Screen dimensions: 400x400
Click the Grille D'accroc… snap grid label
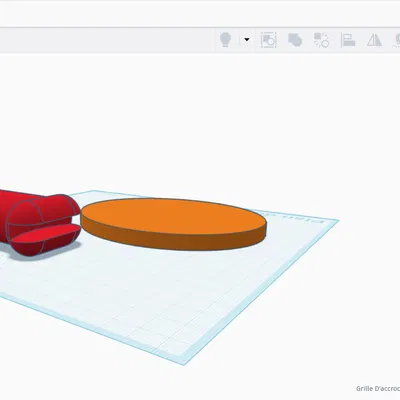click(378, 389)
